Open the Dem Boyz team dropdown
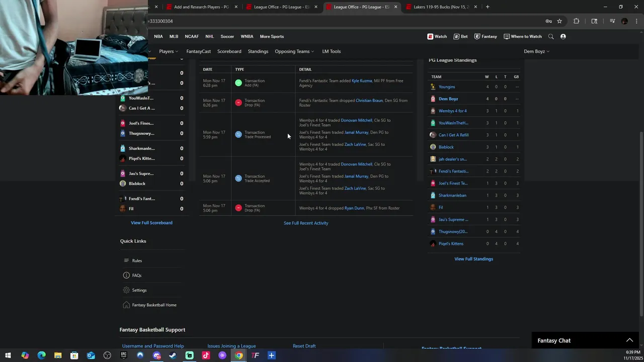 click(x=536, y=51)
